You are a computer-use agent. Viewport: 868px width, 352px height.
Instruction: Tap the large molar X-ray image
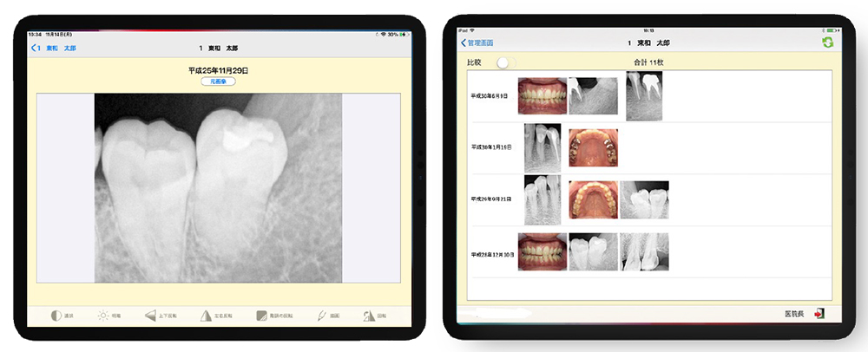click(218, 187)
